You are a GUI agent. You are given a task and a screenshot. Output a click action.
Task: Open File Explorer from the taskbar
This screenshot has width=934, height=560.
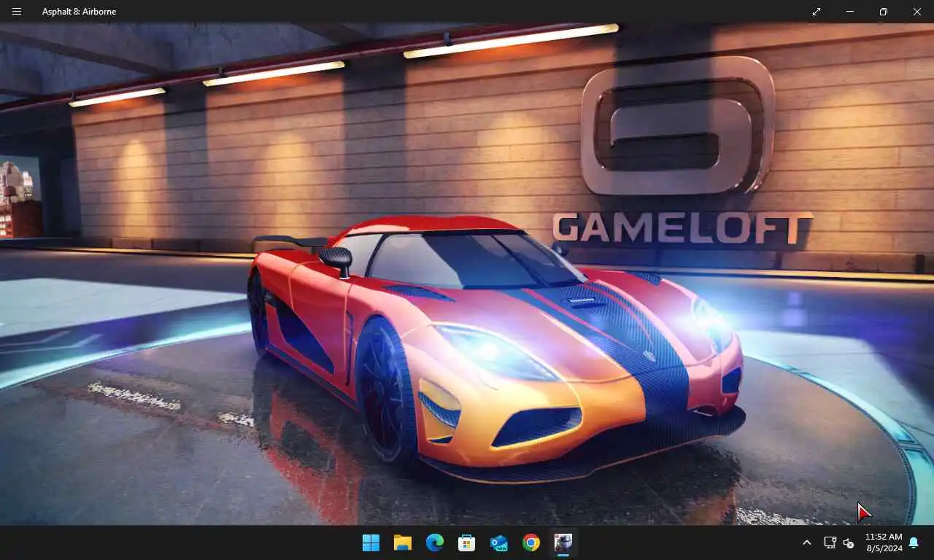click(x=403, y=542)
